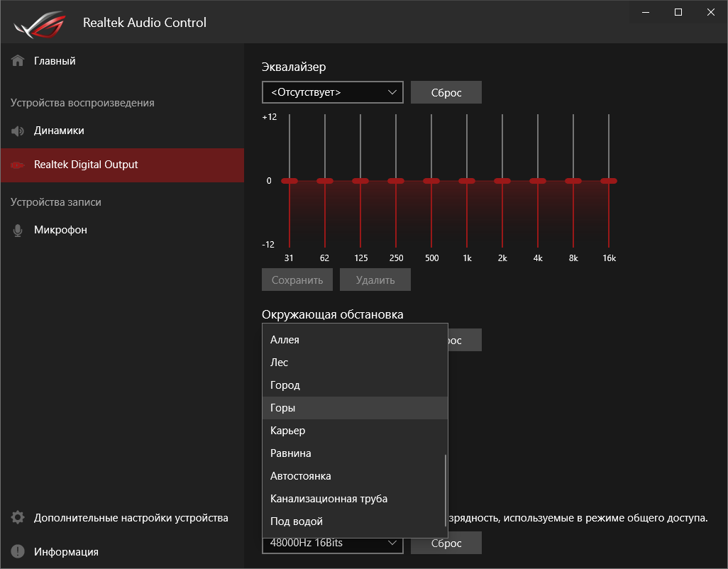The height and width of the screenshot is (569, 728).
Task: Maximize the Realtek Audio Control window
Action: (678, 13)
